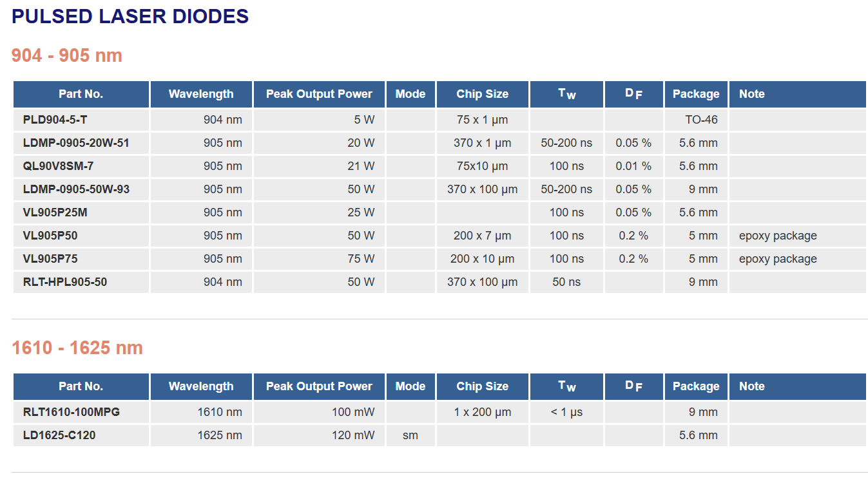The height and width of the screenshot is (481, 868).
Task: Select the RLT-HPL905-50 part number
Action: (65, 282)
